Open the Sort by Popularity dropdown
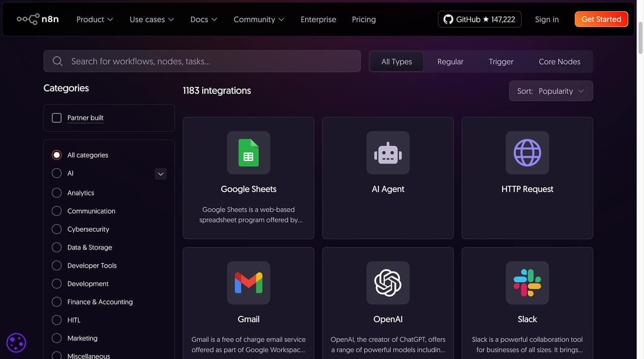Screen dimensions: 644x359 coord(551,91)
